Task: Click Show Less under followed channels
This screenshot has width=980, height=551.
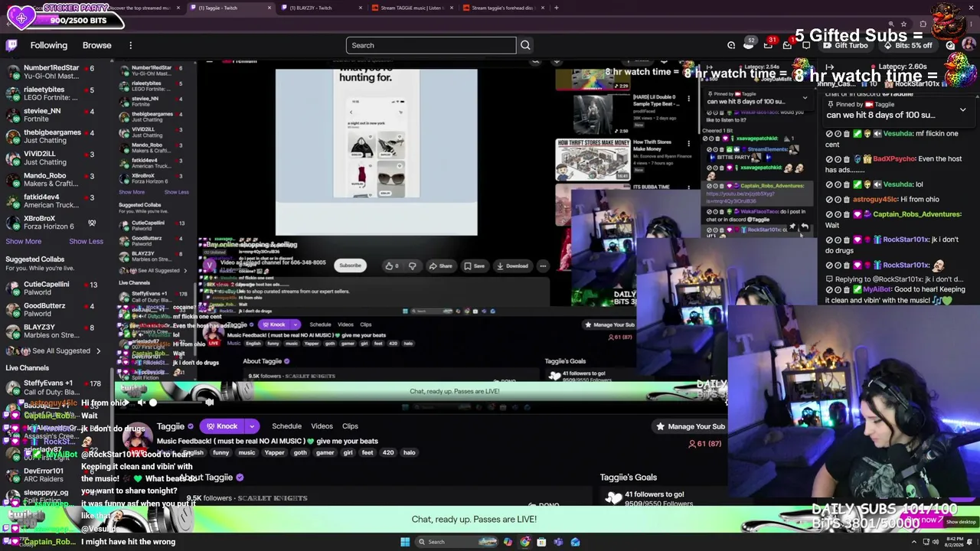Action: click(x=86, y=241)
